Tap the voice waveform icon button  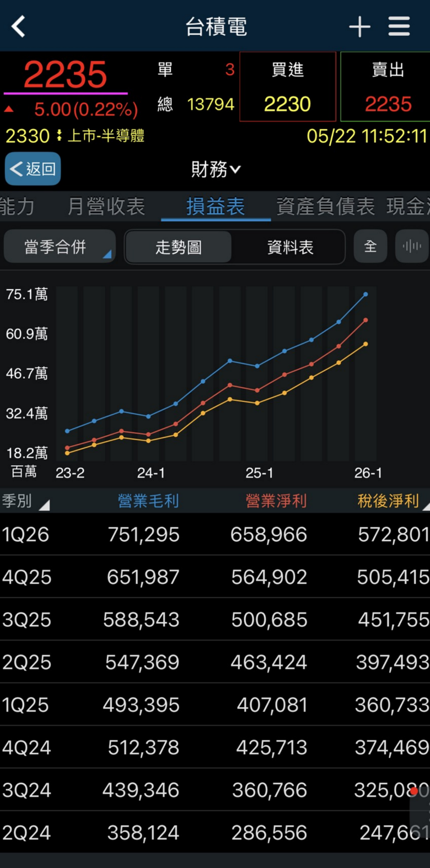click(x=412, y=246)
